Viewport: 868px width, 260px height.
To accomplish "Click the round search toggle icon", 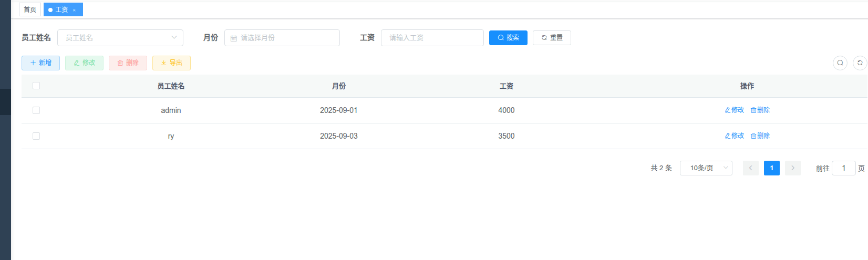I will [840, 63].
